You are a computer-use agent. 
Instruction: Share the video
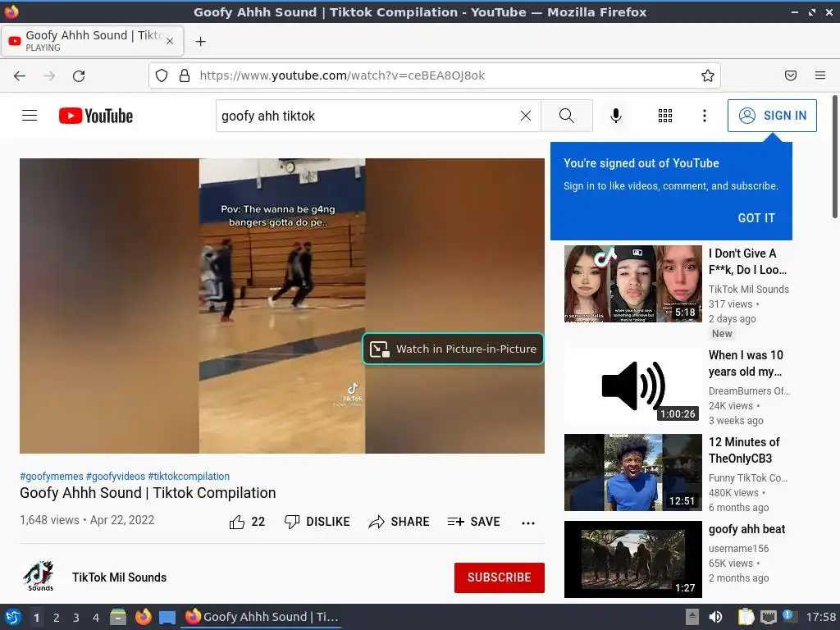pos(399,522)
